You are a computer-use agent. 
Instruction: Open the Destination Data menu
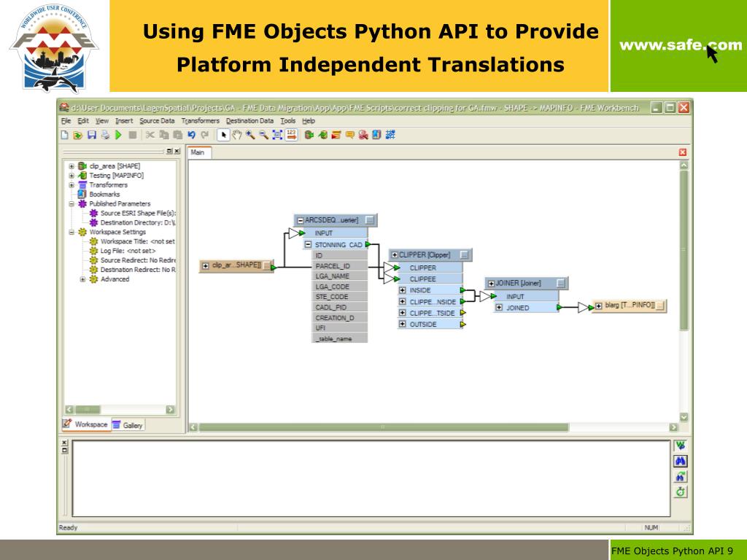tap(249, 121)
